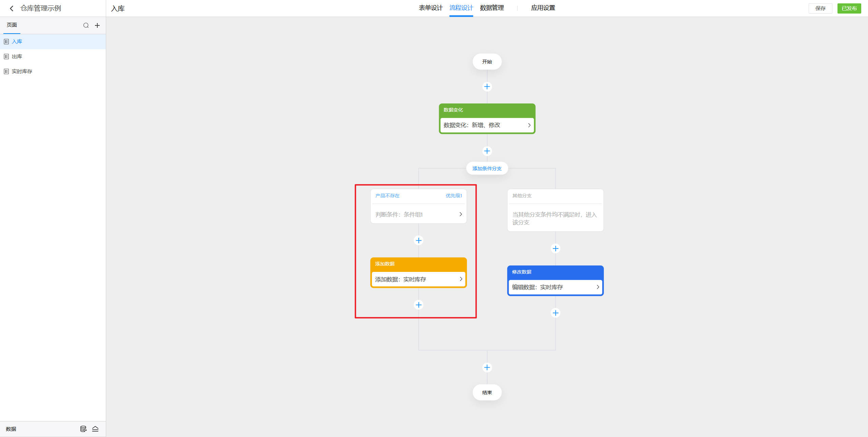Screen dimensions: 868x437
Task: Select the 实时库存 page in the sidebar
Action: (x=22, y=72)
